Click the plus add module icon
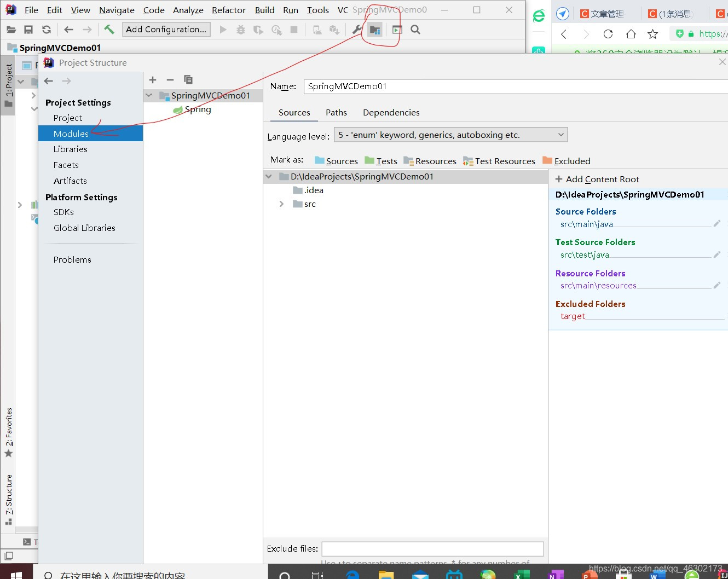Viewport: 728px width, 579px height. point(153,80)
